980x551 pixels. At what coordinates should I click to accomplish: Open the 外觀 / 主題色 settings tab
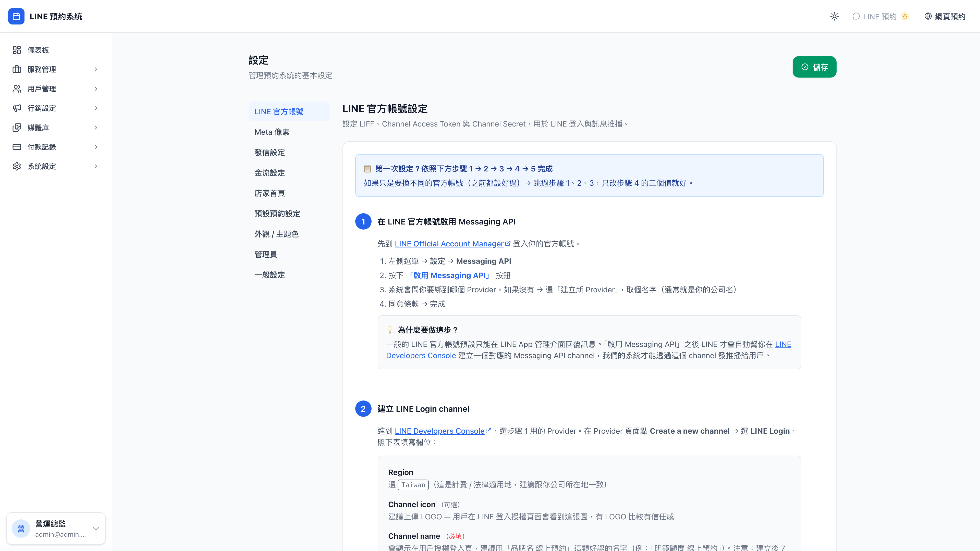(x=289, y=234)
